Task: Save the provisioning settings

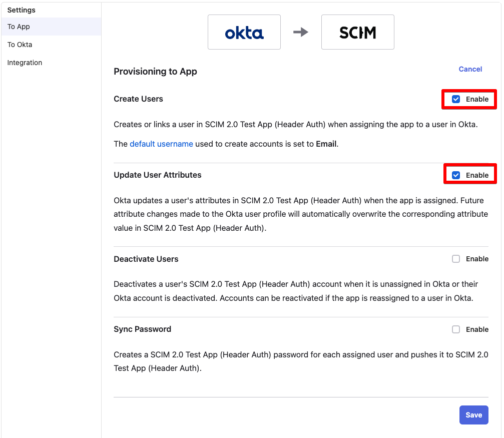Action: click(x=473, y=415)
